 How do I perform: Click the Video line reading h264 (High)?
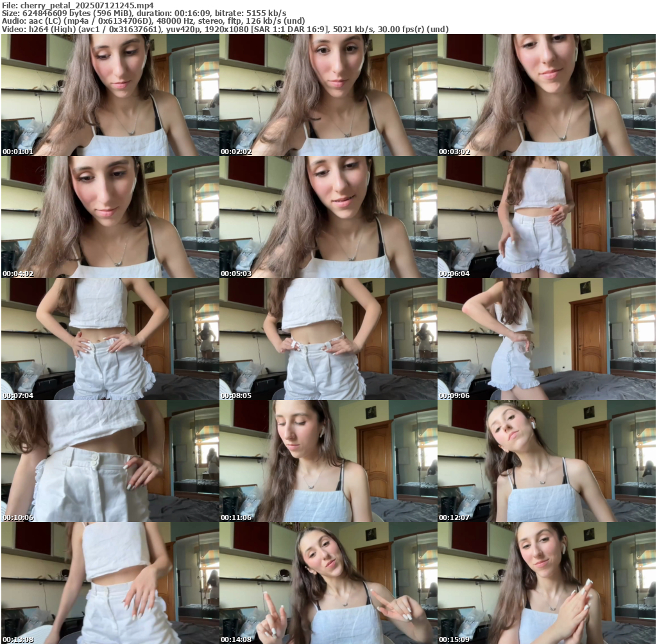click(x=225, y=29)
